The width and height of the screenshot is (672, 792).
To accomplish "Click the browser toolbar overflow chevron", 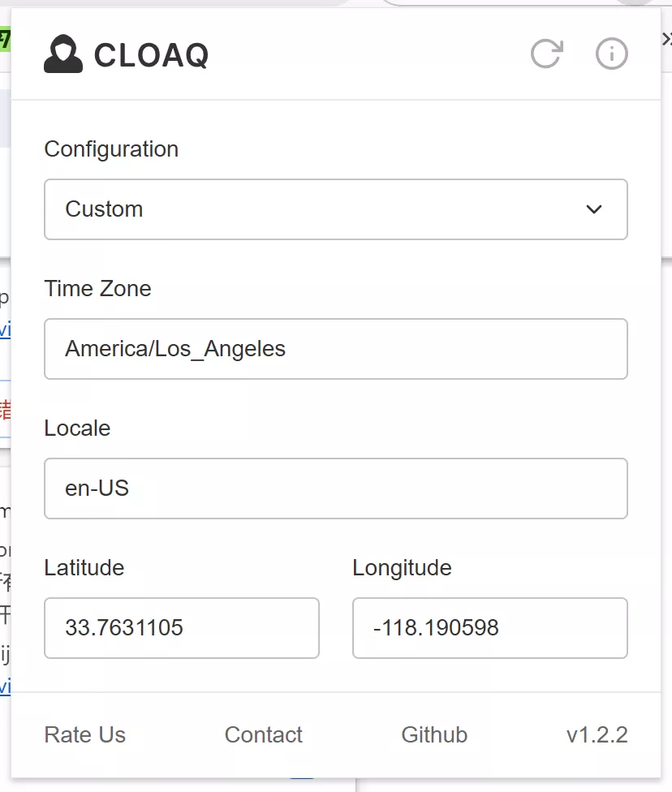I will click(x=666, y=39).
